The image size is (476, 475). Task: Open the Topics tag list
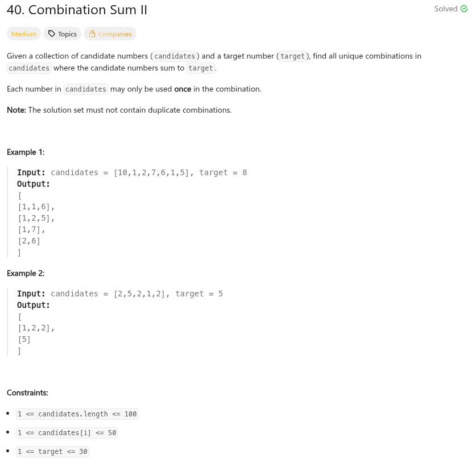tap(67, 34)
